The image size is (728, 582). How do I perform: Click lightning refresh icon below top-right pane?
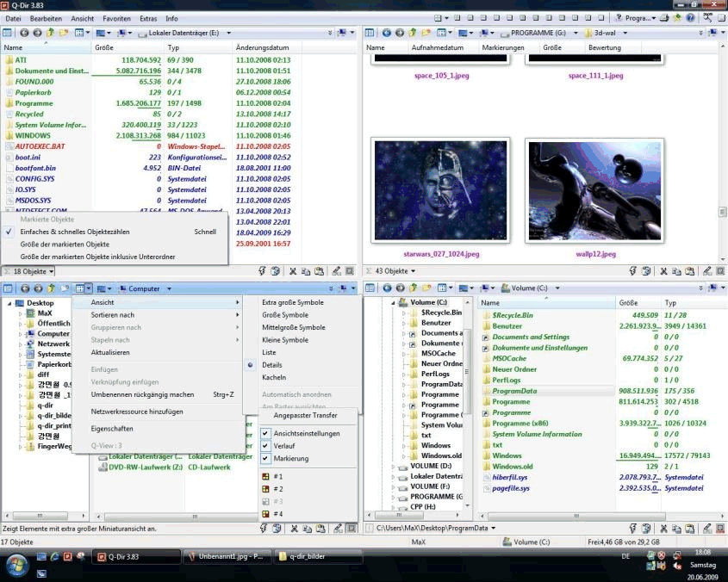click(633, 271)
